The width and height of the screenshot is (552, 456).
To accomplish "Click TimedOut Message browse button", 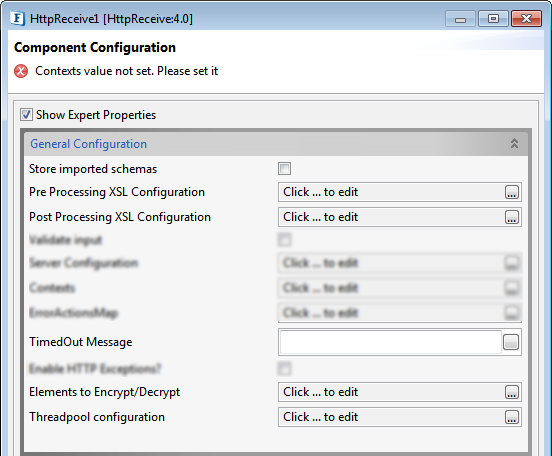I will click(x=511, y=342).
